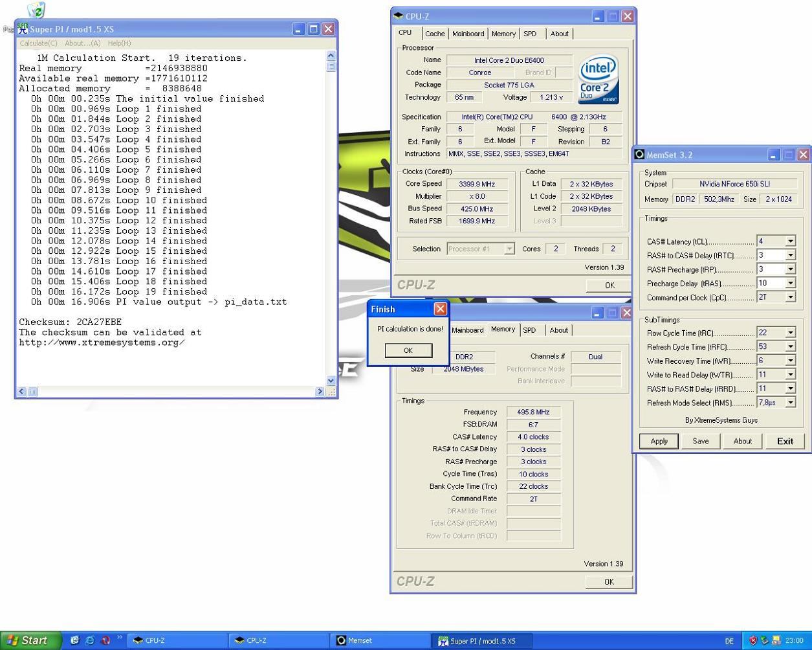
Task: Switch to the Mainboard tab in top CPU-Z
Action: pos(468,34)
